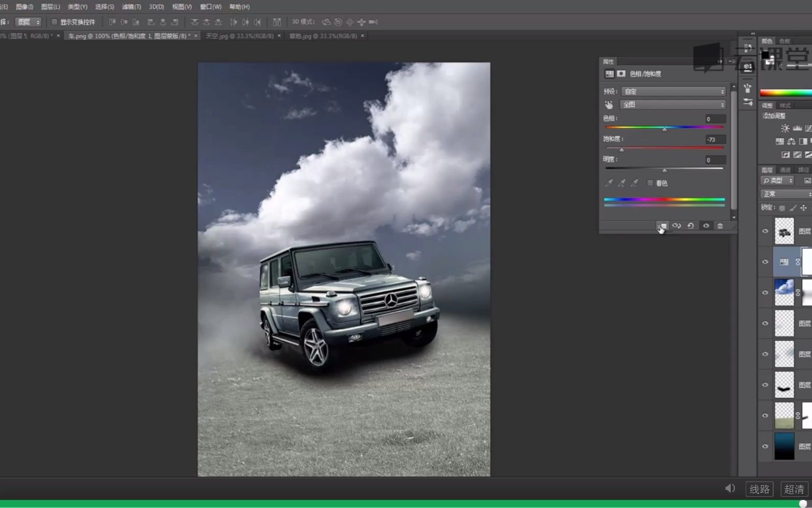
Task: Open the History panel icon in dock
Action: pyautogui.click(x=748, y=48)
